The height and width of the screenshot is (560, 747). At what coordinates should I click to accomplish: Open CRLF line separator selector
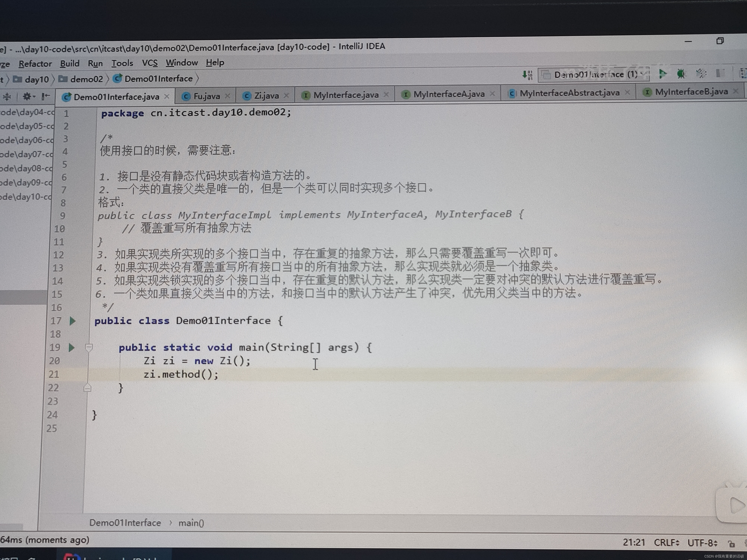[667, 543]
